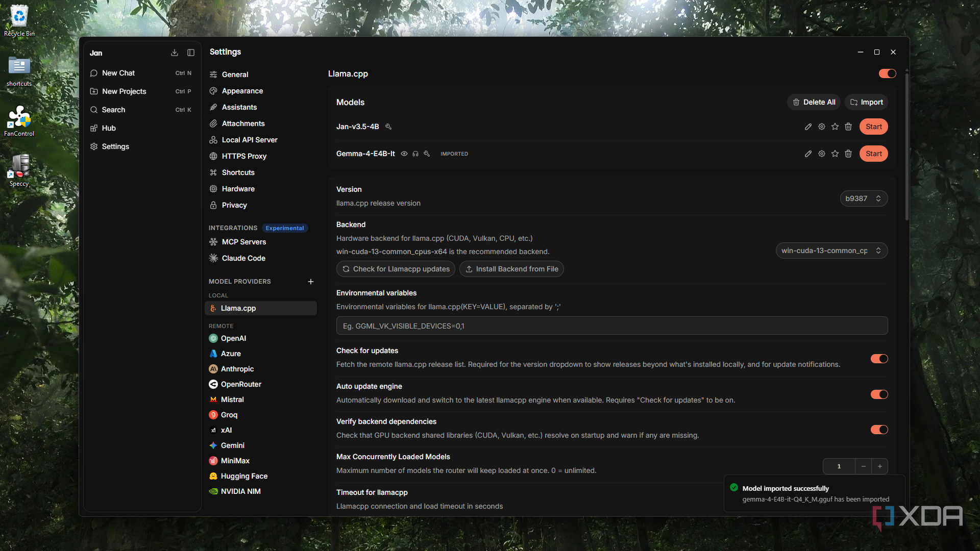
Task: Toggle the Auto update engine switch
Action: coord(879,394)
